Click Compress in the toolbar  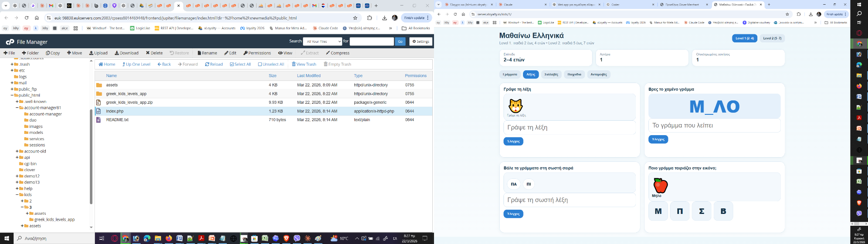338,53
